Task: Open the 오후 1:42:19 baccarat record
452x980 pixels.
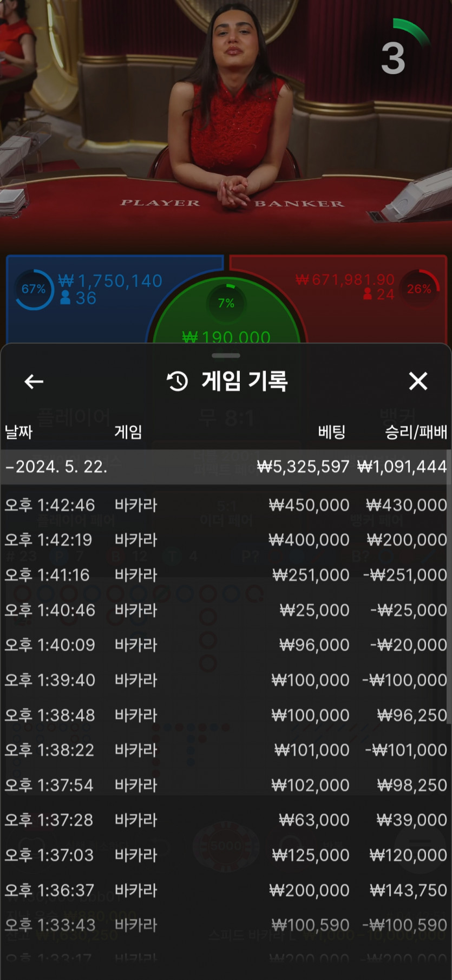Action: point(226,540)
